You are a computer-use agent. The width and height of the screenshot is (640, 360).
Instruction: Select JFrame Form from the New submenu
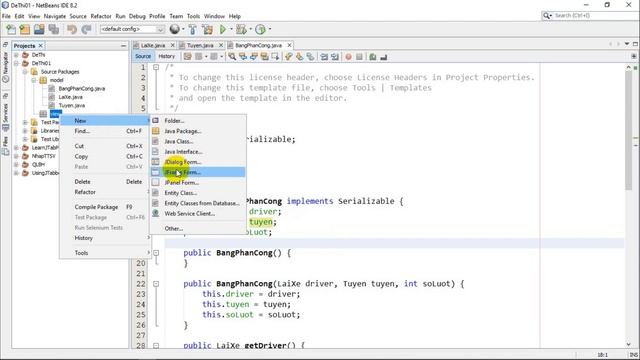tap(198, 172)
